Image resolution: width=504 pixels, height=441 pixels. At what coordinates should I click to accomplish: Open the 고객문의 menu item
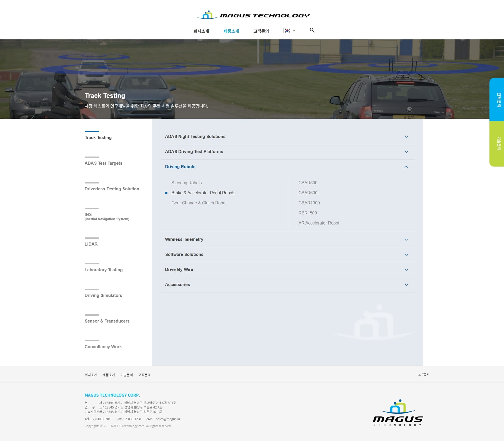(261, 31)
